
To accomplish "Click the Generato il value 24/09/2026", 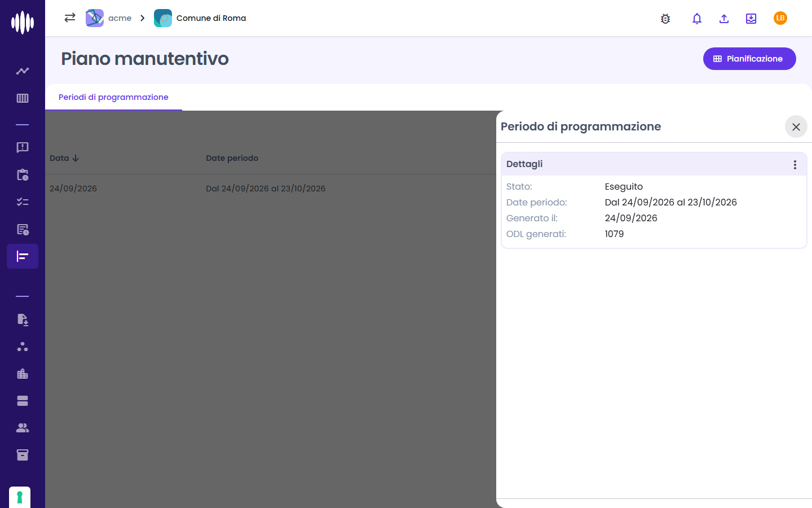I will coord(631,218).
